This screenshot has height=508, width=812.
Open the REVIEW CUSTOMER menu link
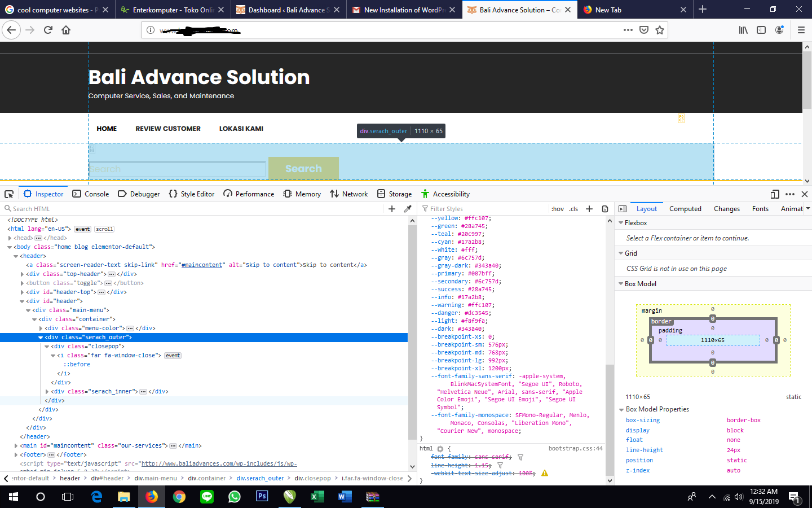point(168,129)
